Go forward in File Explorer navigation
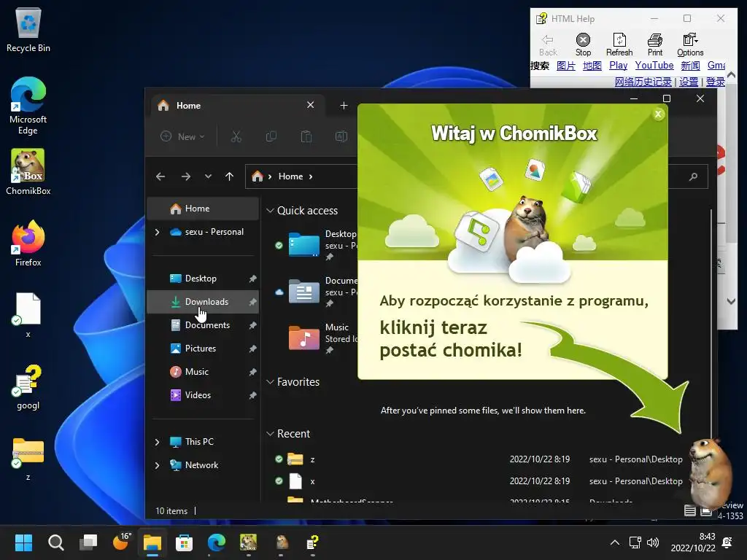Screen dimensions: 747x560 [186, 176]
